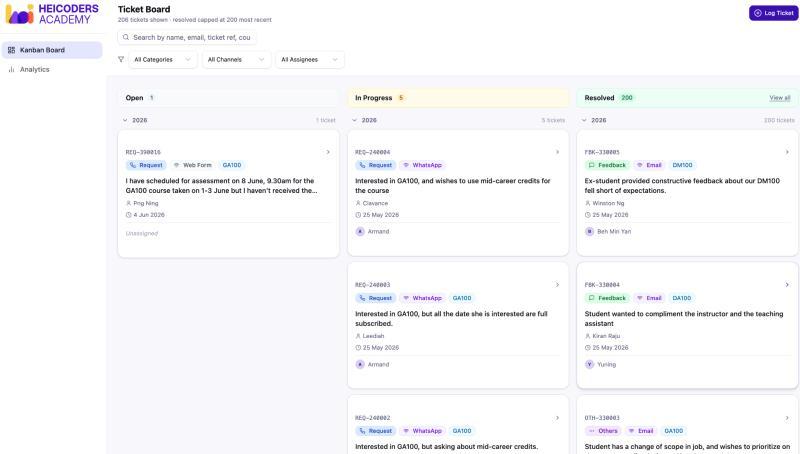Open the All Assignees dropdown
This screenshot has width=800, height=454.
[x=310, y=60]
